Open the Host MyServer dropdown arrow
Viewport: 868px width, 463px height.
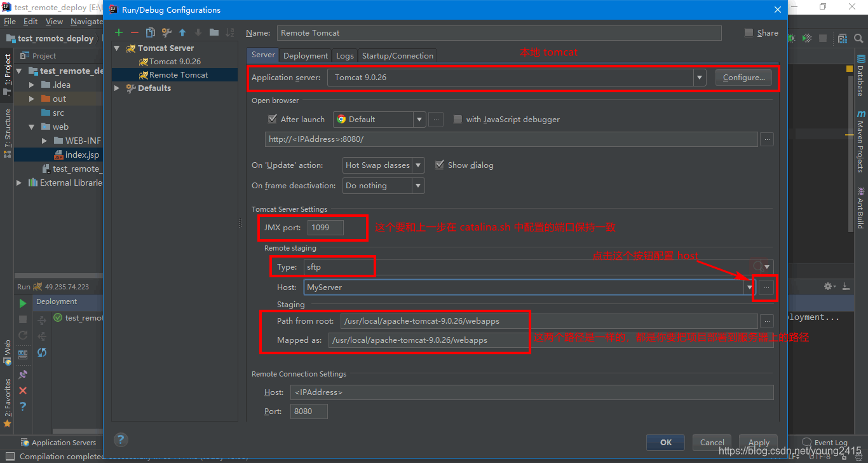[749, 287]
